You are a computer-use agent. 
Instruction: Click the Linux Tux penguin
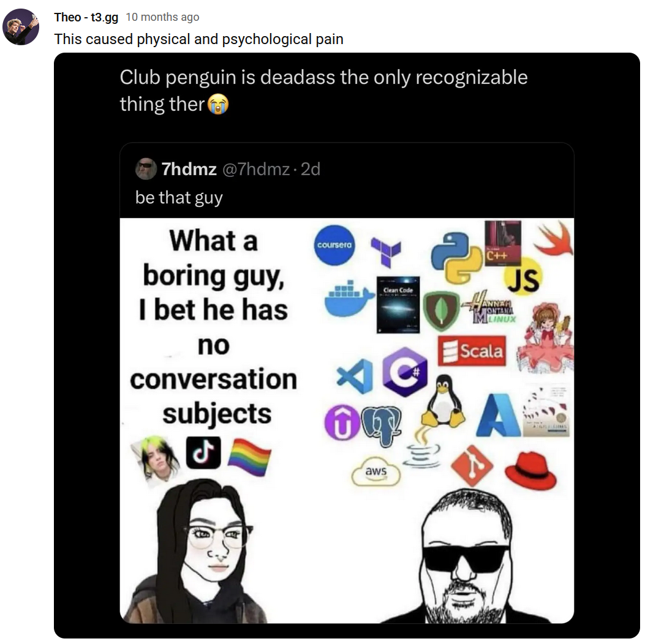click(x=443, y=401)
